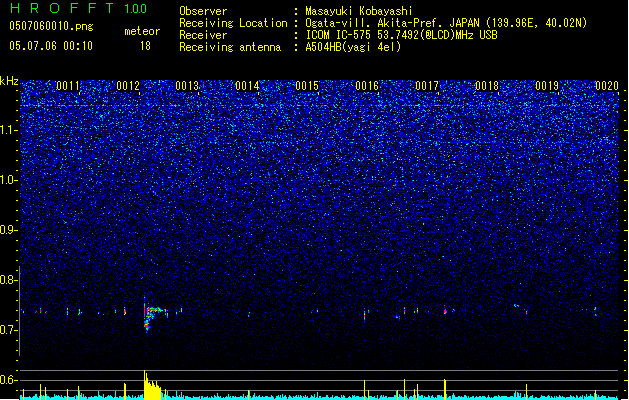Click the 0.8 kHz axis tick label
The image size is (629, 400).
(9, 280)
